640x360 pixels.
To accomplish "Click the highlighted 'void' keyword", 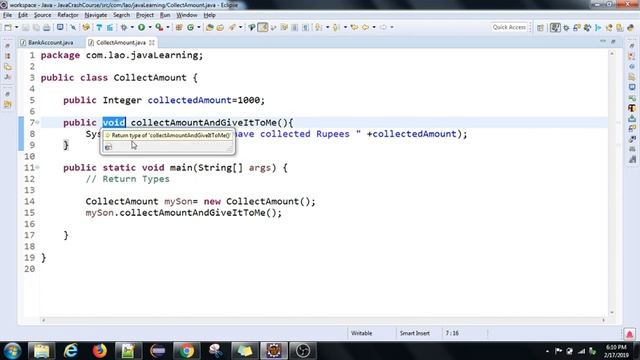I will (114, 122).
